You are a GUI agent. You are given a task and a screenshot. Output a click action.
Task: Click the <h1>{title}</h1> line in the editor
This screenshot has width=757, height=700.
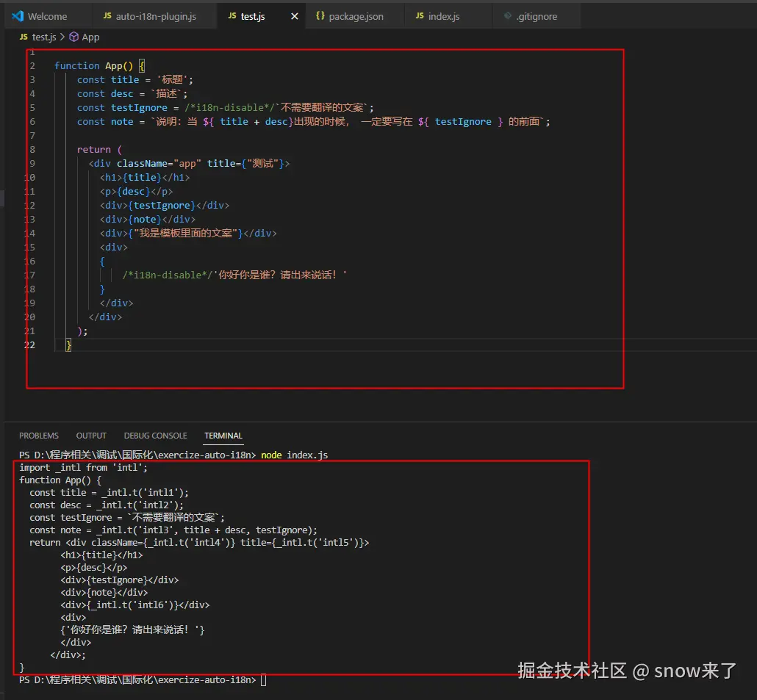145,178
